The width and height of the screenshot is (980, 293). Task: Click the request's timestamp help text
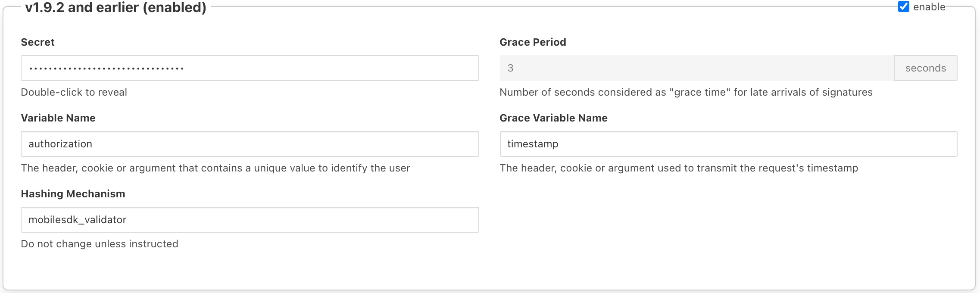tap(679, 168)
